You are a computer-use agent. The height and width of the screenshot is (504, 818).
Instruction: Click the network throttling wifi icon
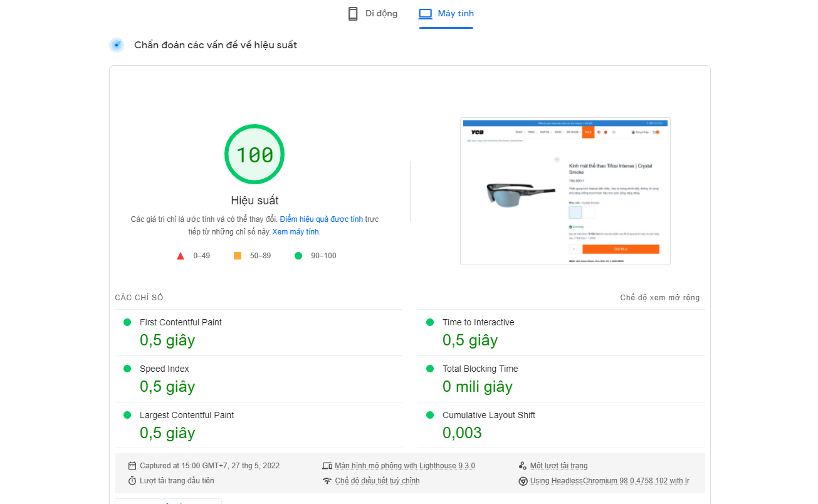pos(327,481)
